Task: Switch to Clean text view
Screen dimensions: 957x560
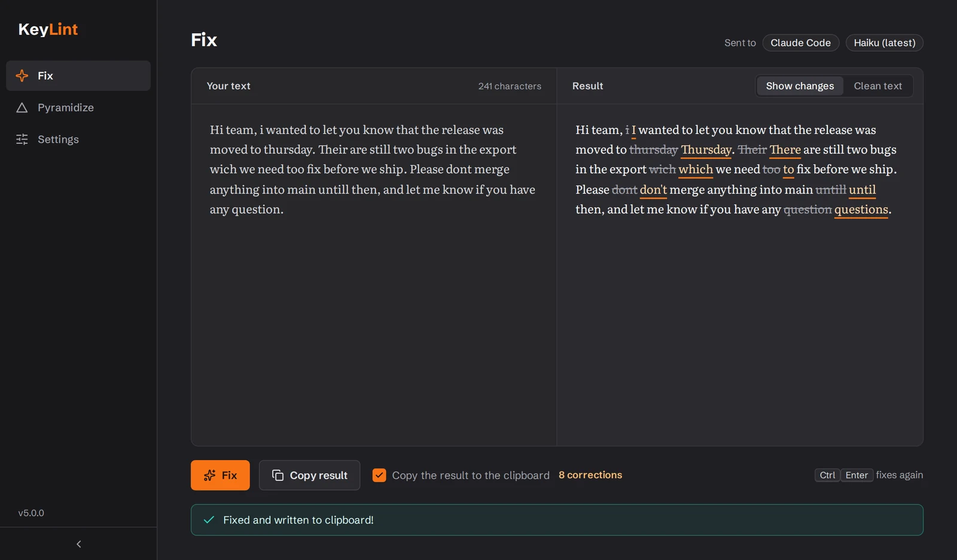Action: click(x=877, y=86)
